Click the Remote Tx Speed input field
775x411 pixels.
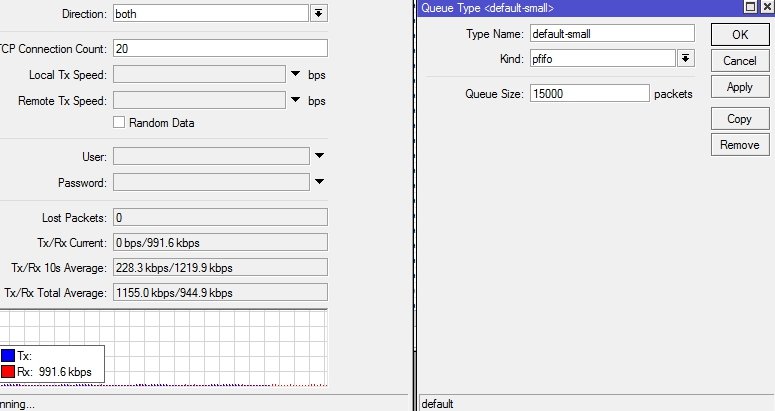(199, 100)
